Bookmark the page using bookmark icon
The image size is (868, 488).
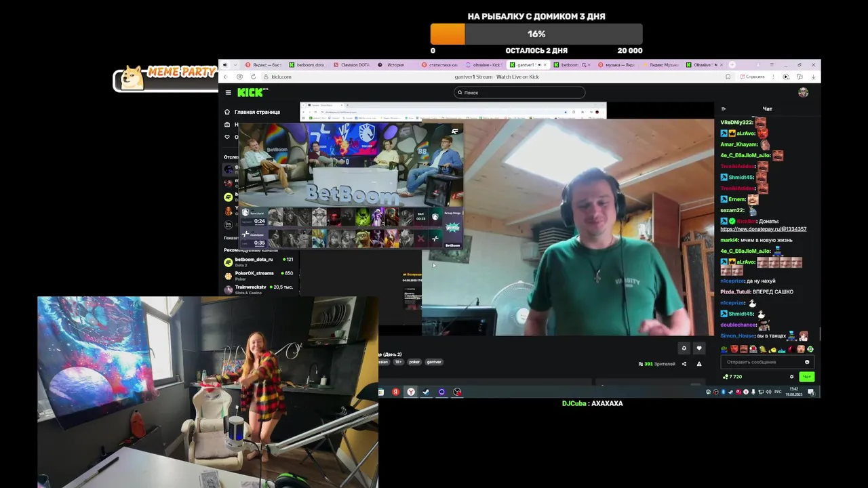click(728, 77)
